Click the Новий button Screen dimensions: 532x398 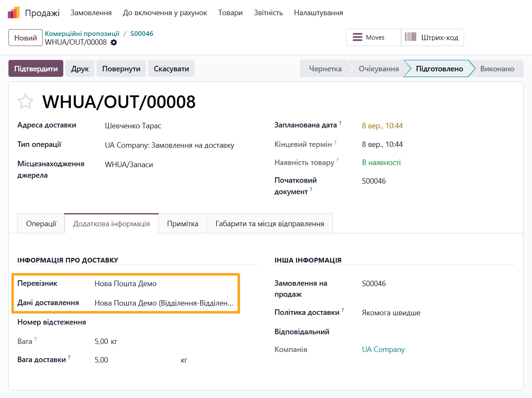coord(26,38)
